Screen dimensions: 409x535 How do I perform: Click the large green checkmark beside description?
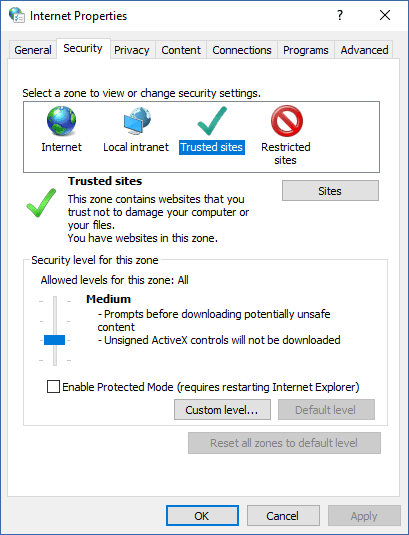click(x=41, y=203)
